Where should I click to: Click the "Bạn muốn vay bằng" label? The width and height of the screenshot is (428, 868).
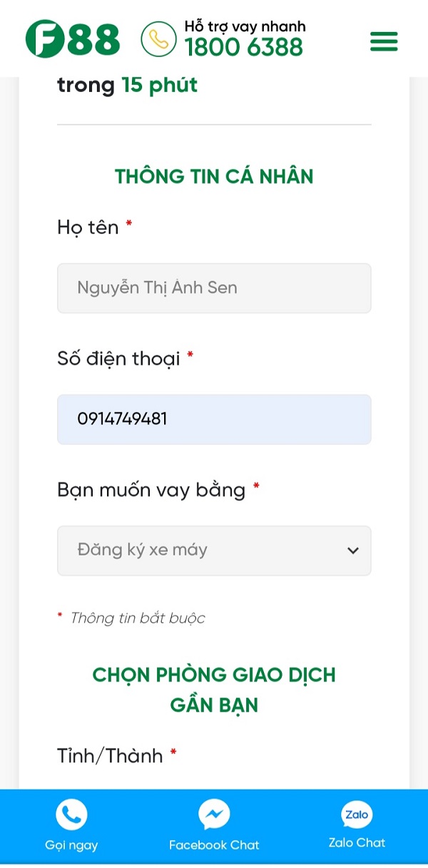coord(151,490)
